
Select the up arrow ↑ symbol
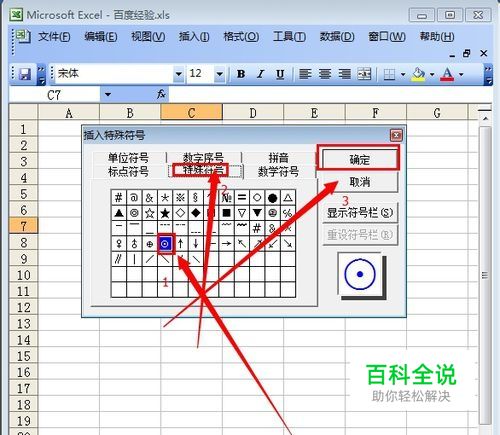(x=180, y=244)
